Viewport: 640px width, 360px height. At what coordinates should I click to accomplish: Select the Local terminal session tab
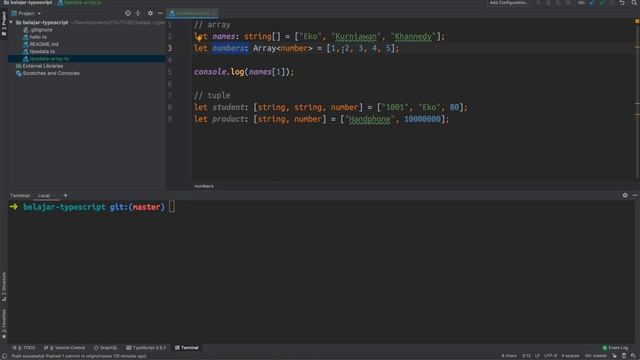tap(44, 196)
